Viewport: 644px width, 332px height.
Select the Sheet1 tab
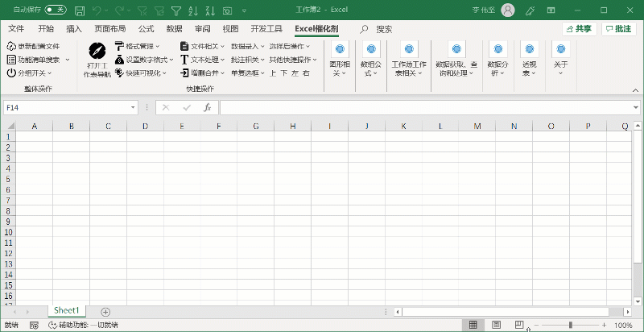[x=66, y=310]
